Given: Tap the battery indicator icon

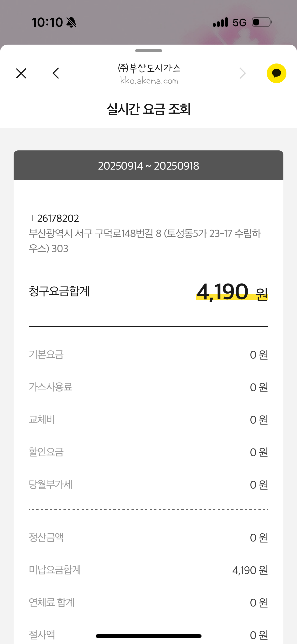Looking at the screenshot, I should pyautogui.click(x=262, y=22).
